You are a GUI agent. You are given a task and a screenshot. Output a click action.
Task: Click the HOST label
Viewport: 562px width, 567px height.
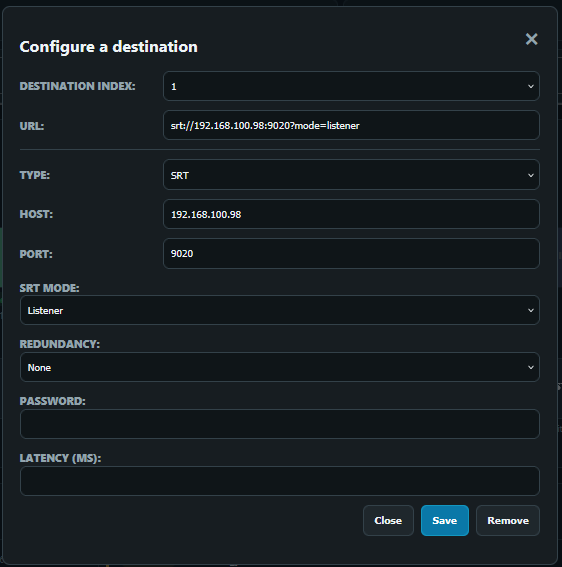pos(36,214)
